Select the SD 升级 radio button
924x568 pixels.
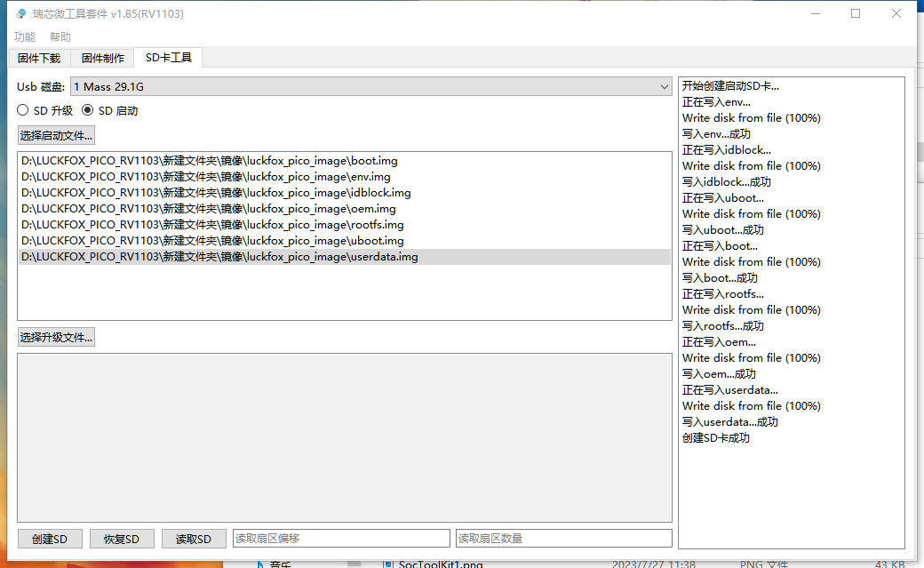(44, 110)
